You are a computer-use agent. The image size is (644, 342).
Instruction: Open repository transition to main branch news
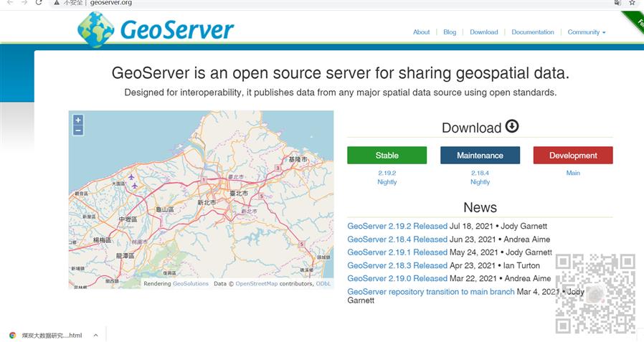point(431,292)
